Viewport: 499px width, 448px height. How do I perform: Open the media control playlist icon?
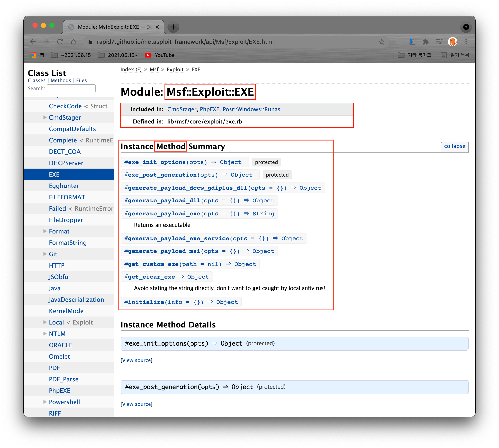pos(439,42)
